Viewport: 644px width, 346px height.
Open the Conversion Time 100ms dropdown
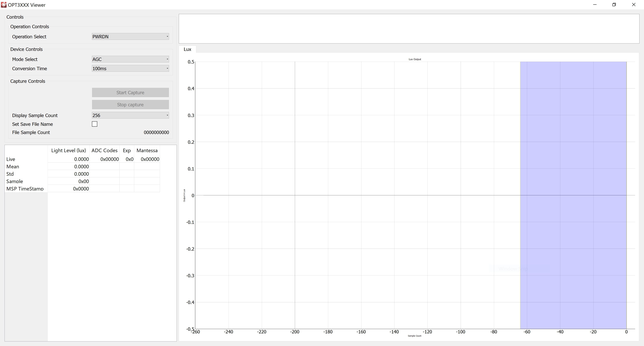pyautogui.click(x=130, y=69)
